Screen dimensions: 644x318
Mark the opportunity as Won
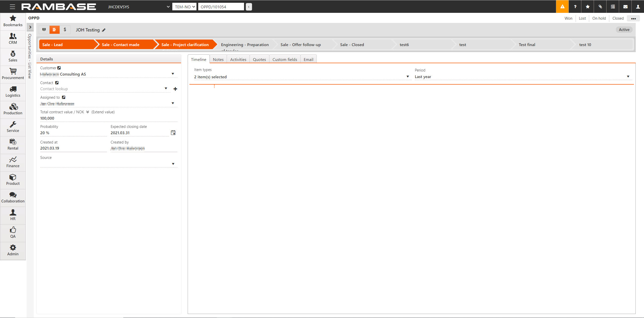[568, 18]
